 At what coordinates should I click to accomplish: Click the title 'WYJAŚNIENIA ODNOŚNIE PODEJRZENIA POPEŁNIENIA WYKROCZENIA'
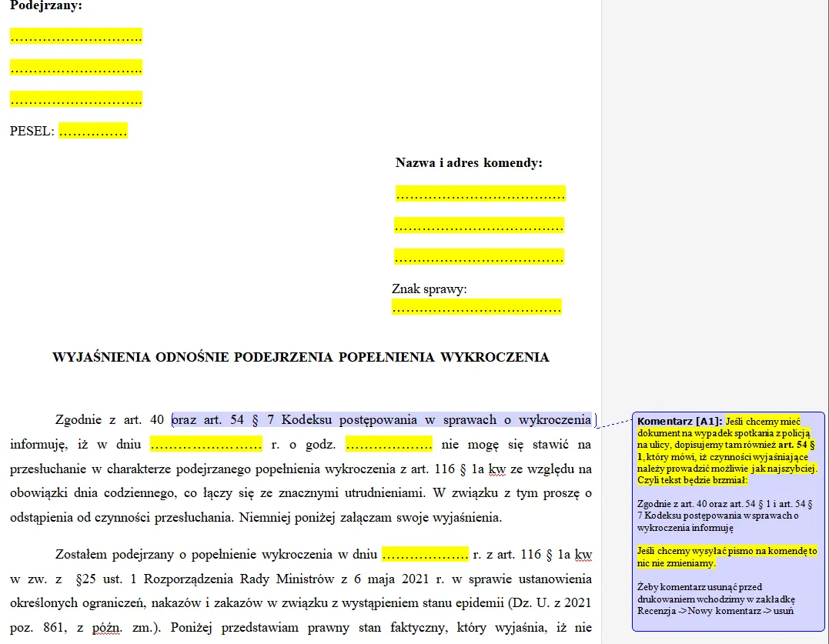pos(300,357)
